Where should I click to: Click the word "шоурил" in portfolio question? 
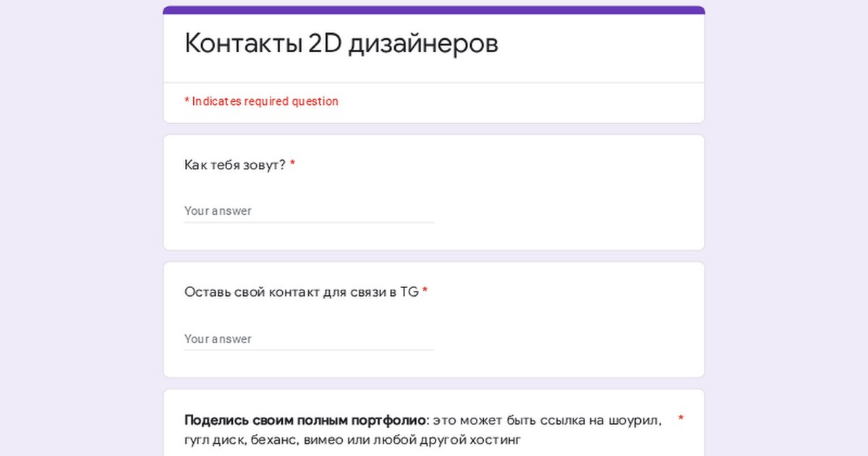coord(634,421)
